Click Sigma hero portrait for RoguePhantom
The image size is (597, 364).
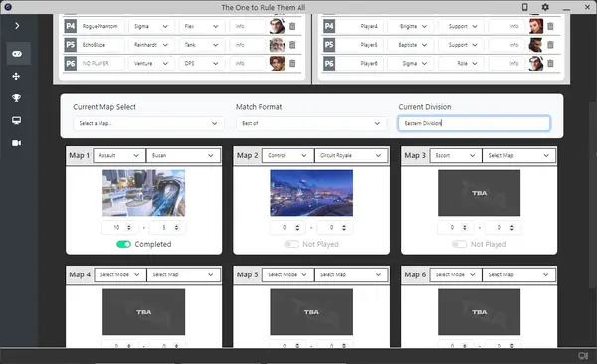(277, 26)
